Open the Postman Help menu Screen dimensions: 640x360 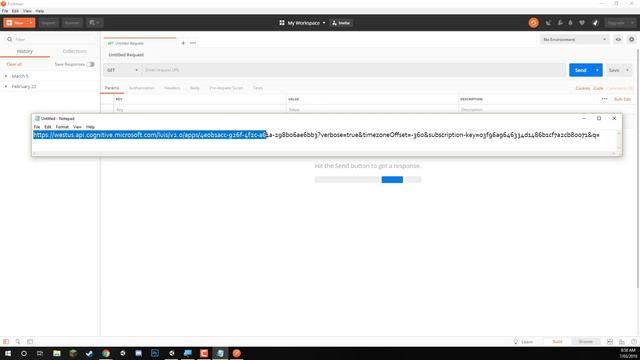tap(40, 11)
